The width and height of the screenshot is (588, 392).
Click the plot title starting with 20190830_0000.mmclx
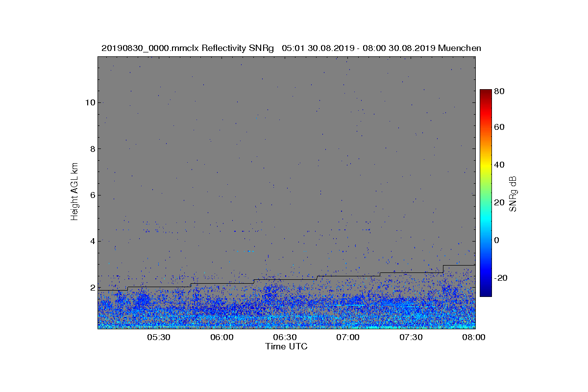coord(291,48)
